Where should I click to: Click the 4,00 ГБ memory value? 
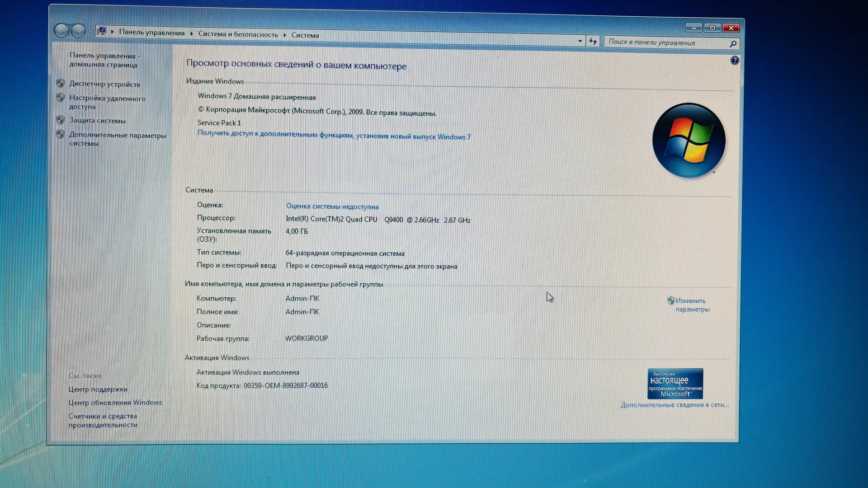(297, 231)
